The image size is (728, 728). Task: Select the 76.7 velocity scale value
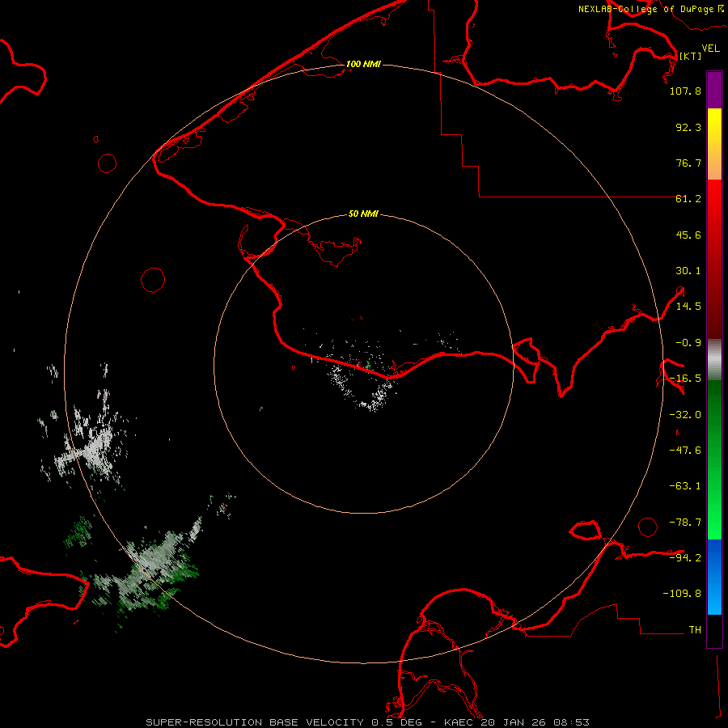point(688,163)
